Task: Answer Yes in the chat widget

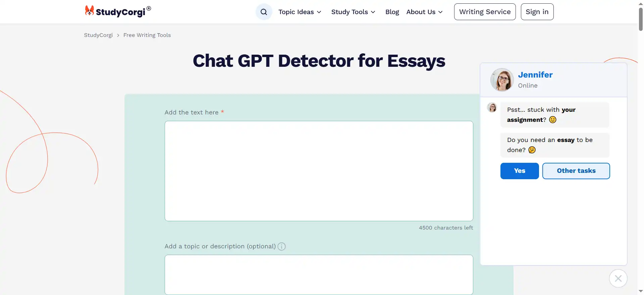Action: pyautogui.click(x=520, y=171)
